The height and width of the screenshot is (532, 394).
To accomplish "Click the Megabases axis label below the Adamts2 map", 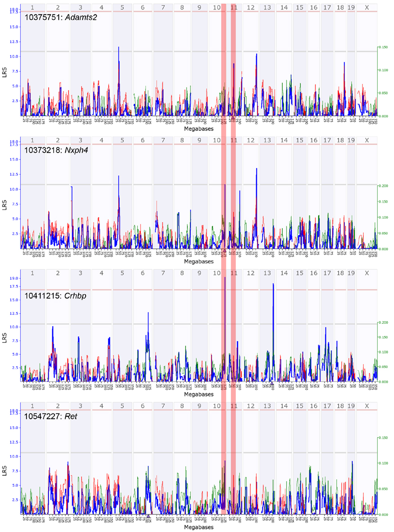I will pos(199,128).
